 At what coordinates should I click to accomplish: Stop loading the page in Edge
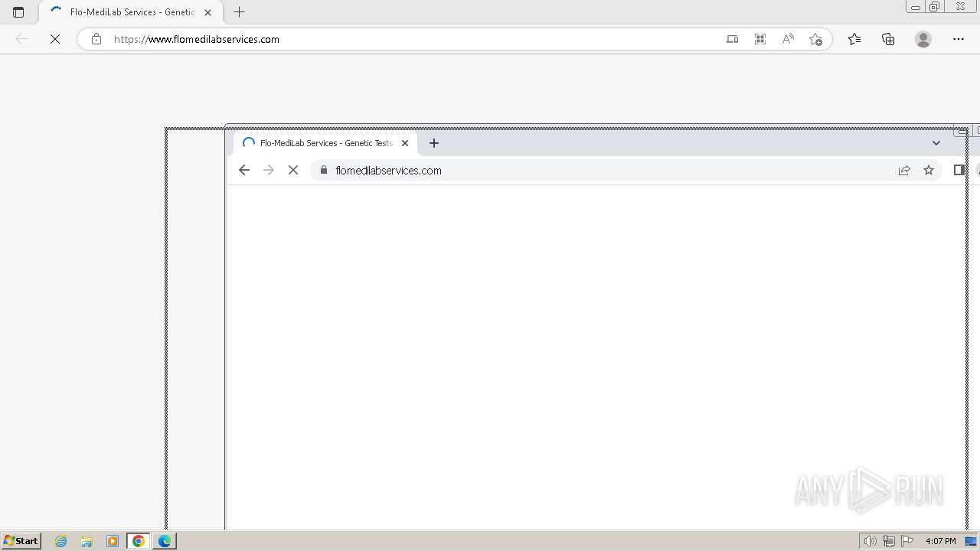(55, 39)
